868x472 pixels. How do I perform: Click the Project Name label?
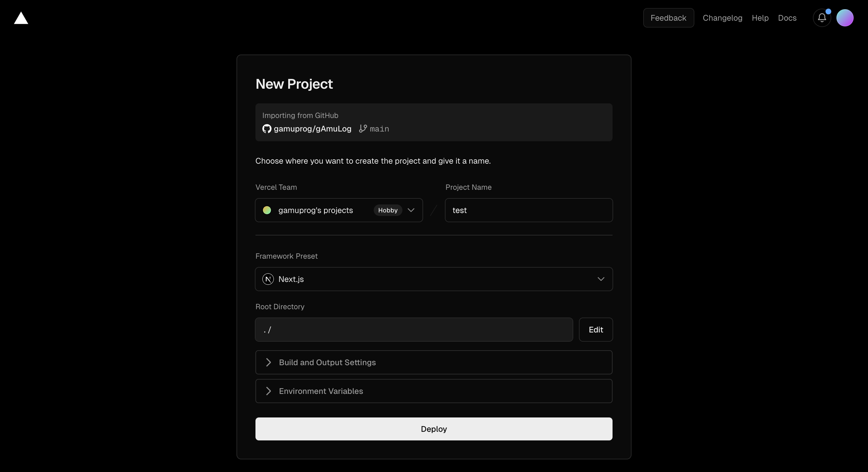[468, 187]
